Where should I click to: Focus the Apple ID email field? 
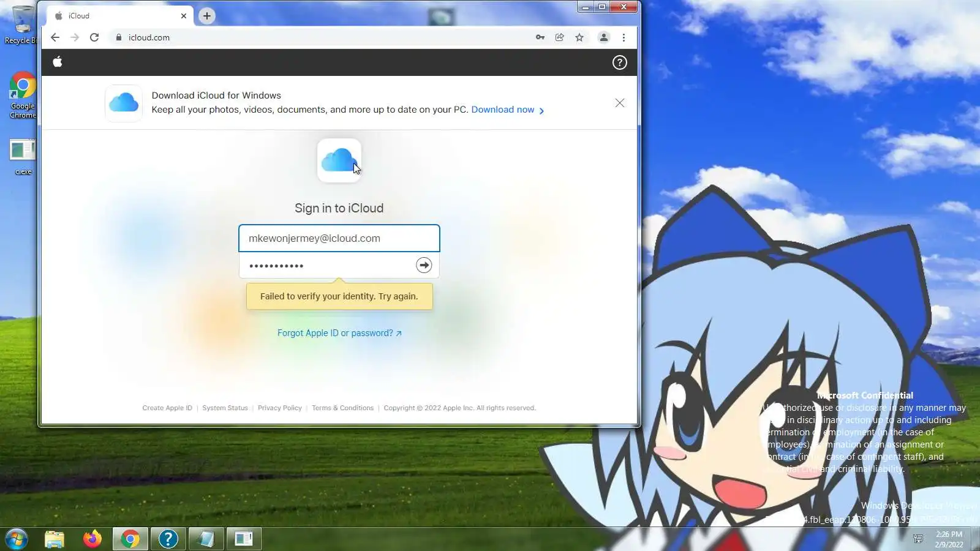339,238
